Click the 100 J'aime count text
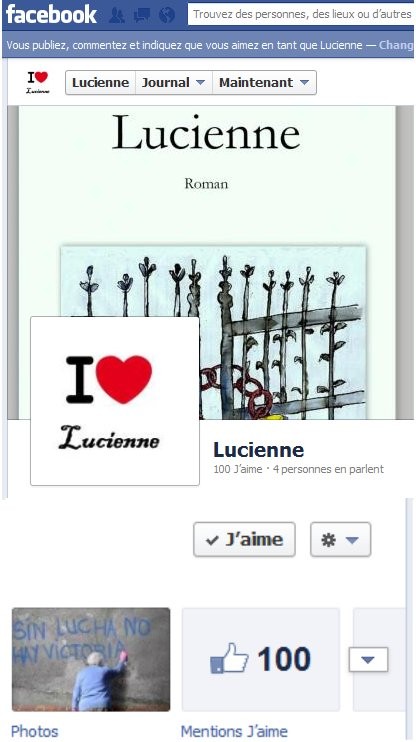This screenshot has height=742, width=416. click(238, 469)
